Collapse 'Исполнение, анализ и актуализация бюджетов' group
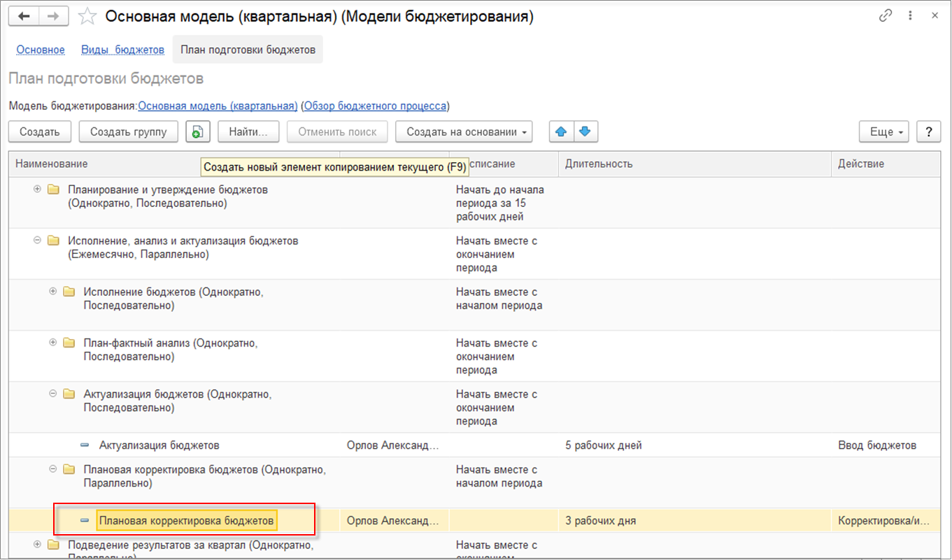 click(37, 240)
